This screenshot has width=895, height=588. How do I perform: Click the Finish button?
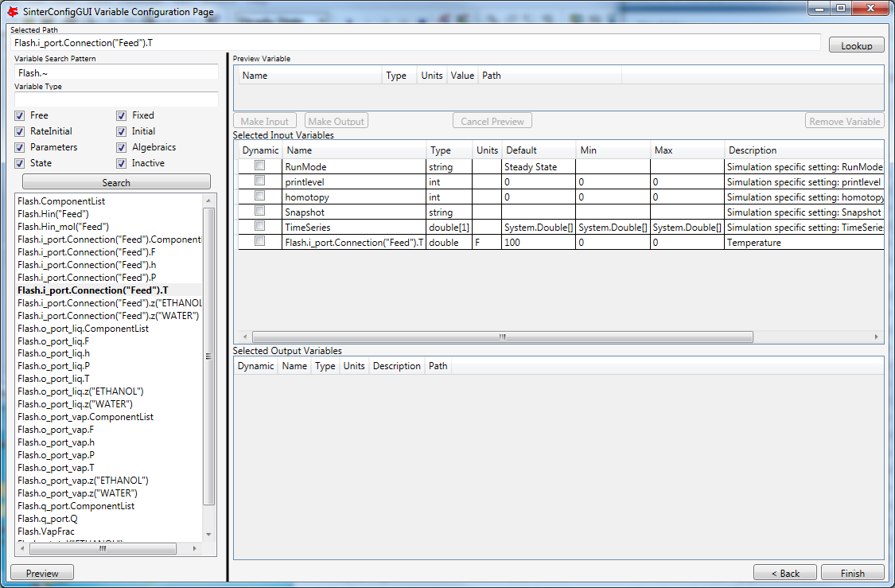coord(852,573)
